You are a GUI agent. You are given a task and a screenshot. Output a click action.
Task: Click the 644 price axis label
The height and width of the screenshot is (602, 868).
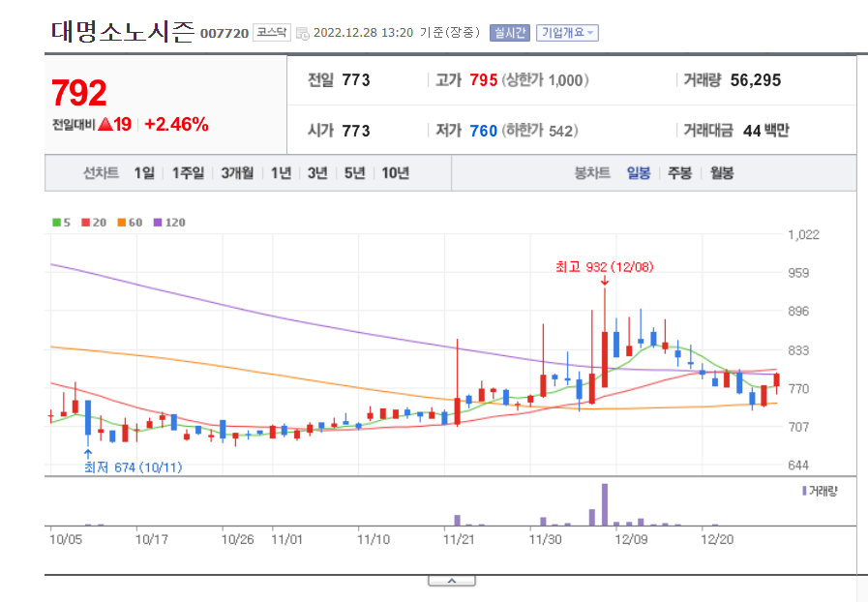[798, 466]
